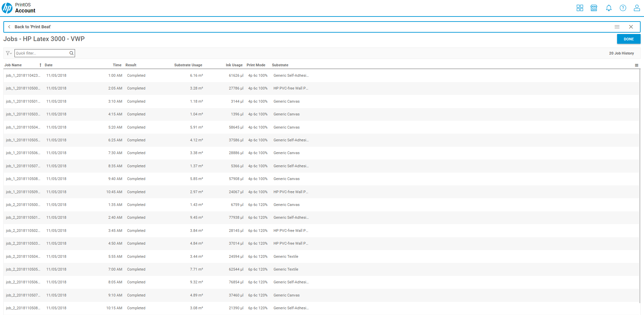644x315 pixels.
Task: Select job_1_2018110504 row name
Action: click(23, 128)
